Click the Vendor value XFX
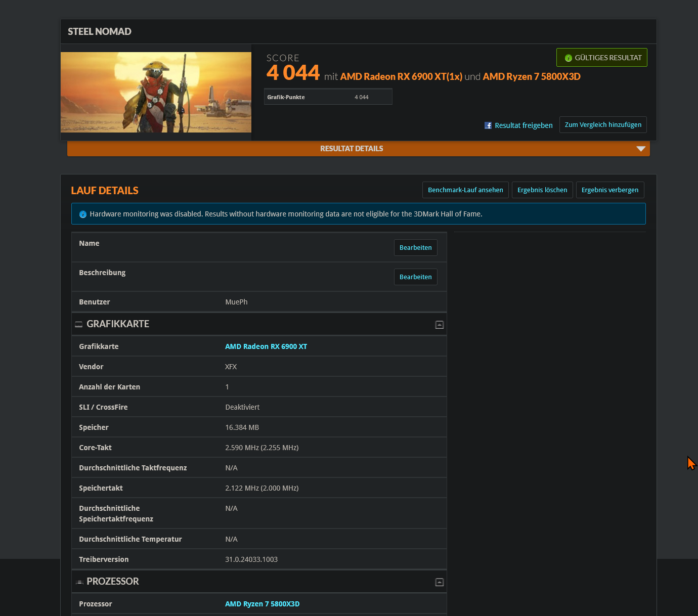The width and height of the screenshot is (698, 616). [x=231, y=367]
